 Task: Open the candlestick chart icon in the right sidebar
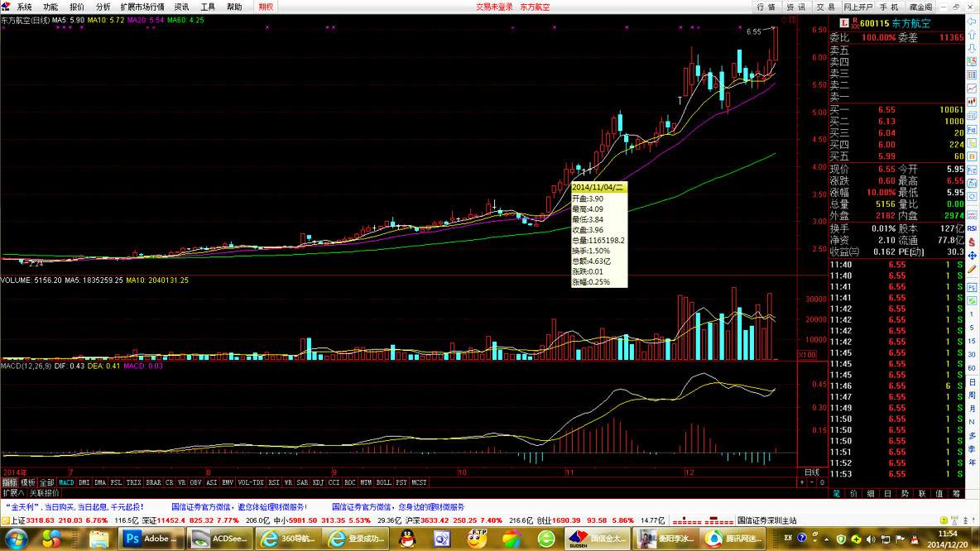972,102
